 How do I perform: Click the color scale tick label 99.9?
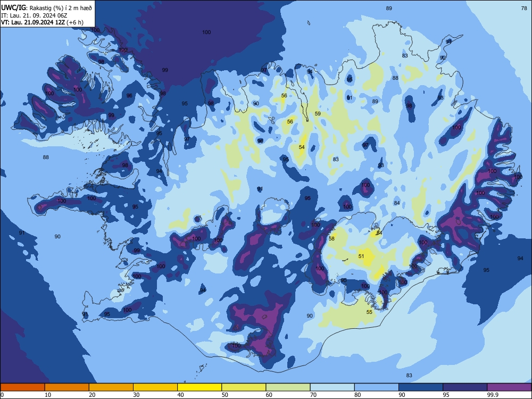[x=493, y=395]
